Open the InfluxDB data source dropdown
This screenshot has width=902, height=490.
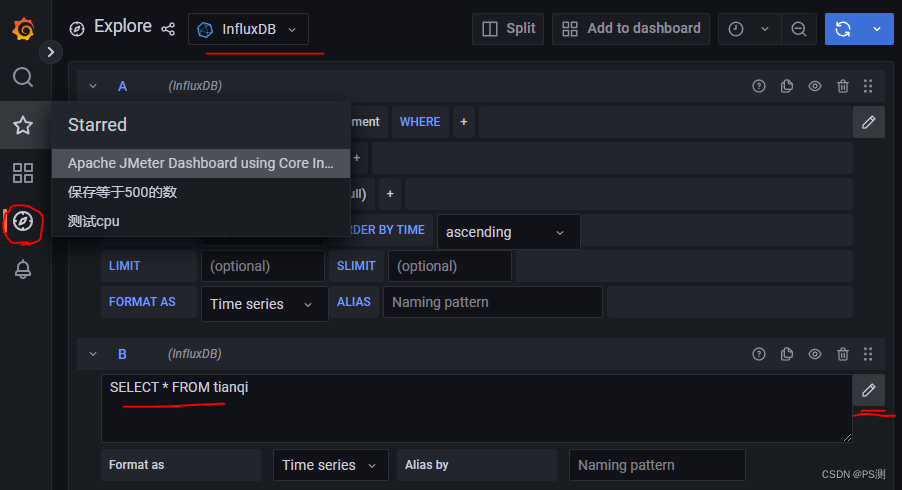click(x=248, y=29)
